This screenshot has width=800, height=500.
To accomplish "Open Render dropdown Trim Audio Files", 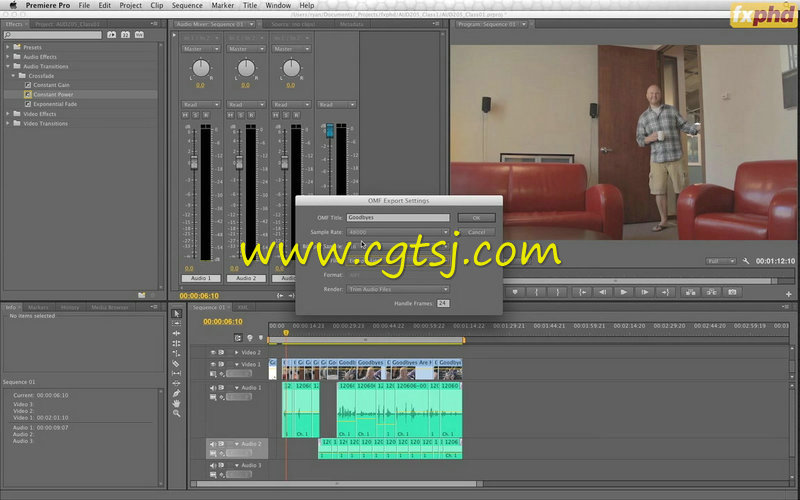I will [x=398, y=289].
